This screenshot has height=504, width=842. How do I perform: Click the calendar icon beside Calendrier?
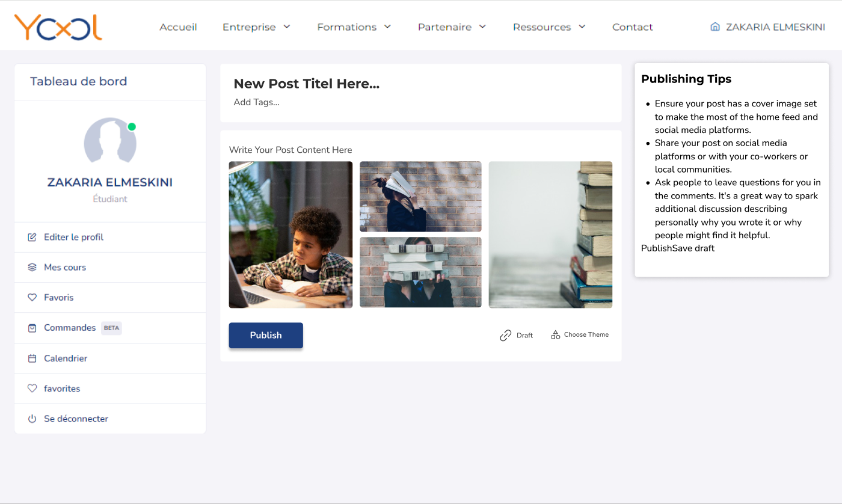[32, 358]
